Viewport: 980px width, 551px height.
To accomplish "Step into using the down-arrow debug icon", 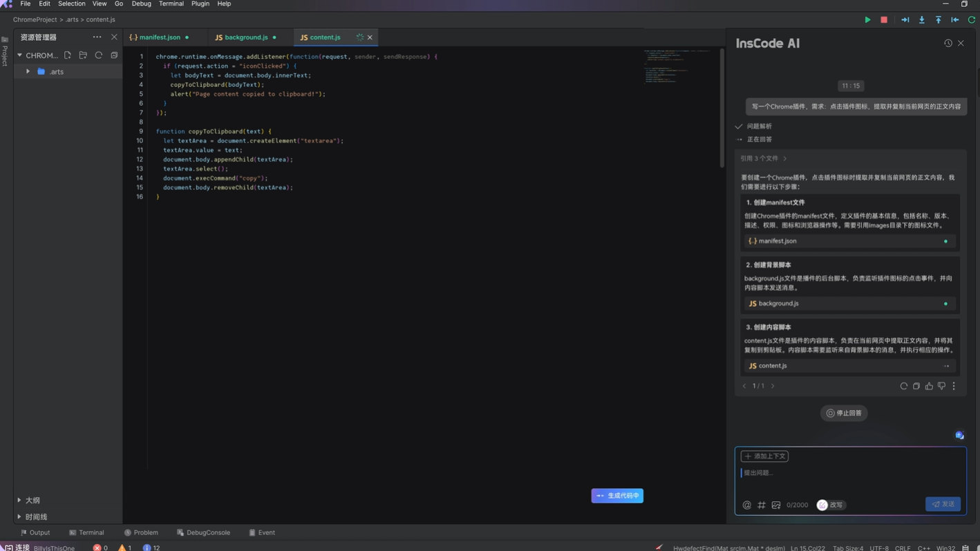I will pos(921,20).
